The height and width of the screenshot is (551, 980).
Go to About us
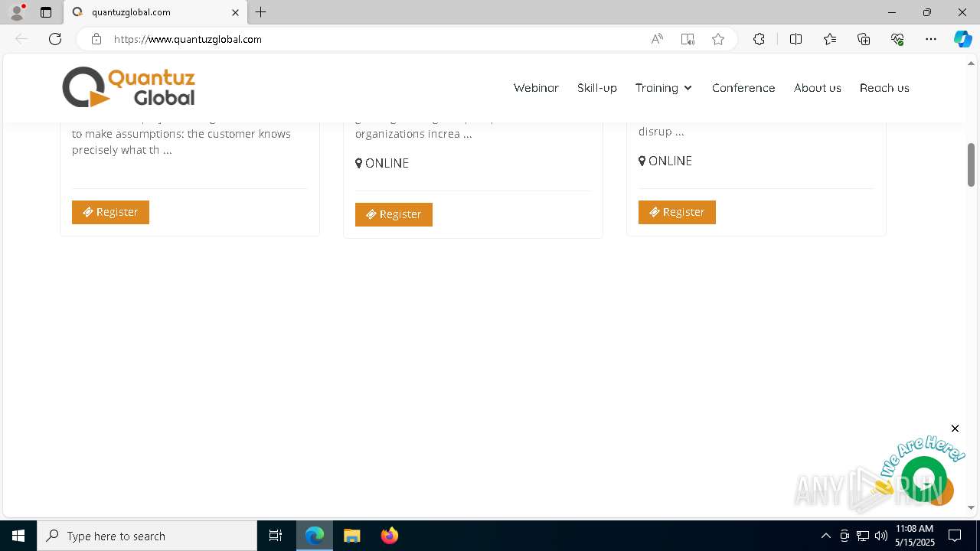tap(818, 88)
